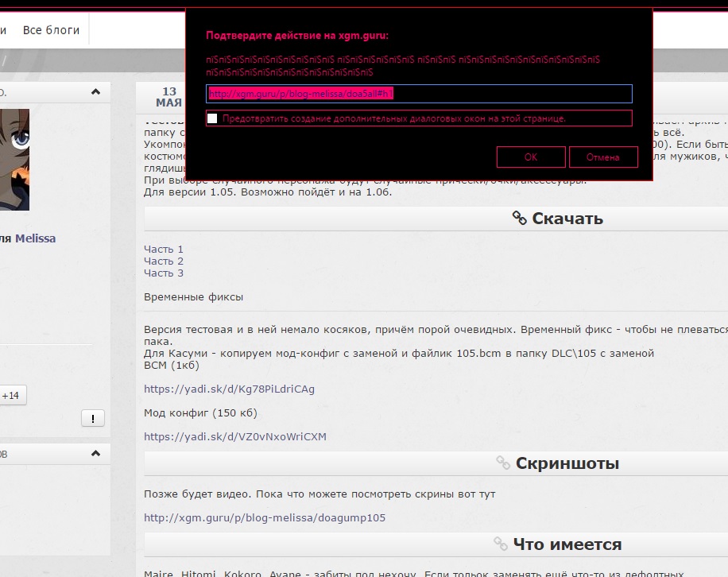Click the chain icon beside Что имеется heading
Screen dimensions: 728x577
(501, 543)
